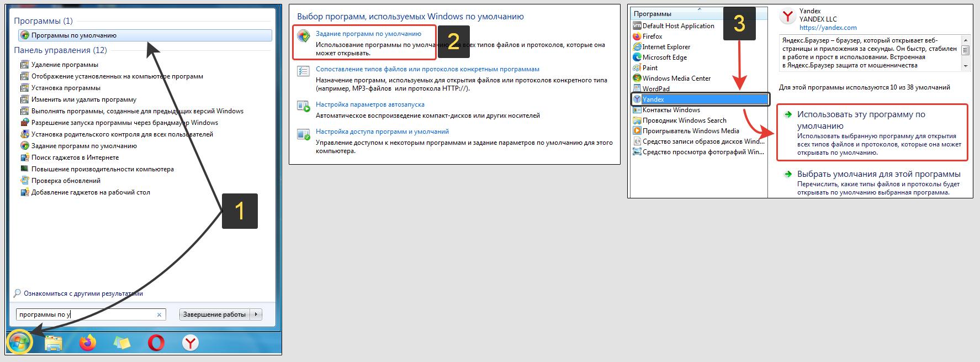Launch Firefox from the taskbar
This screenshot has width=980, height=362.
(x=87, y=343)
